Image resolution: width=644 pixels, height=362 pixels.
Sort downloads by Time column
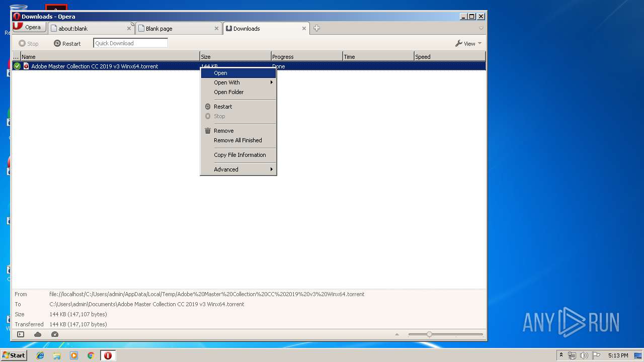(x=378, y=57)
